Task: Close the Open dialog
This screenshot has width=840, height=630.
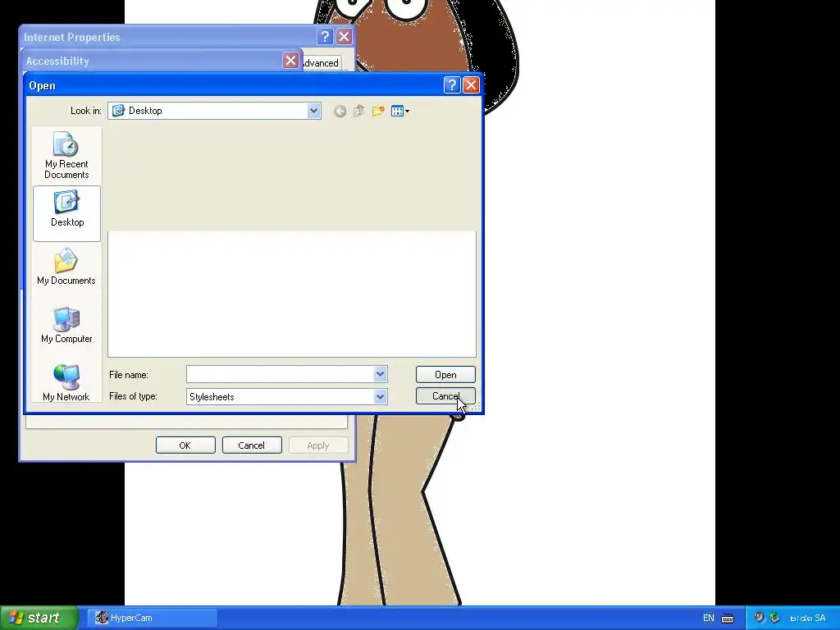Action: point(471,84)
